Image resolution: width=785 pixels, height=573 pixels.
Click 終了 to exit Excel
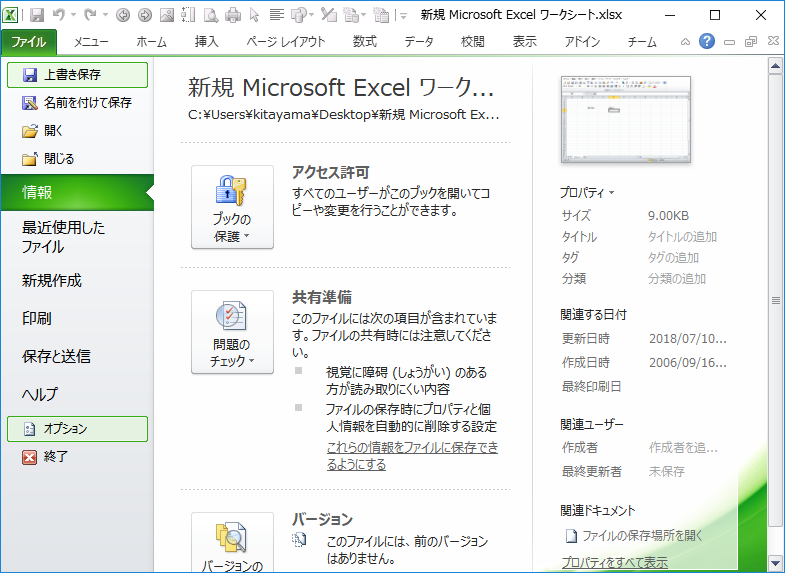coord(78,456)
